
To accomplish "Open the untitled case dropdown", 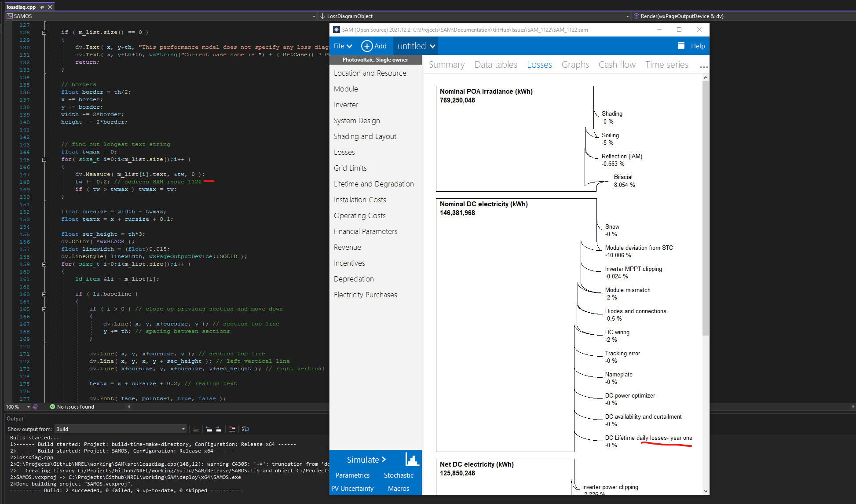I will pos(416,46).
